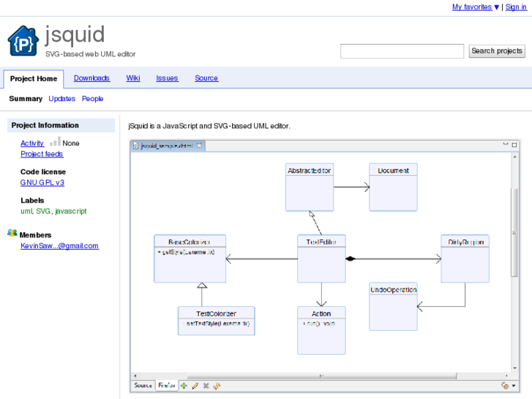Click the inheritance triangle under BaseColorizer
Screen dimensions: 532x399
202,286
